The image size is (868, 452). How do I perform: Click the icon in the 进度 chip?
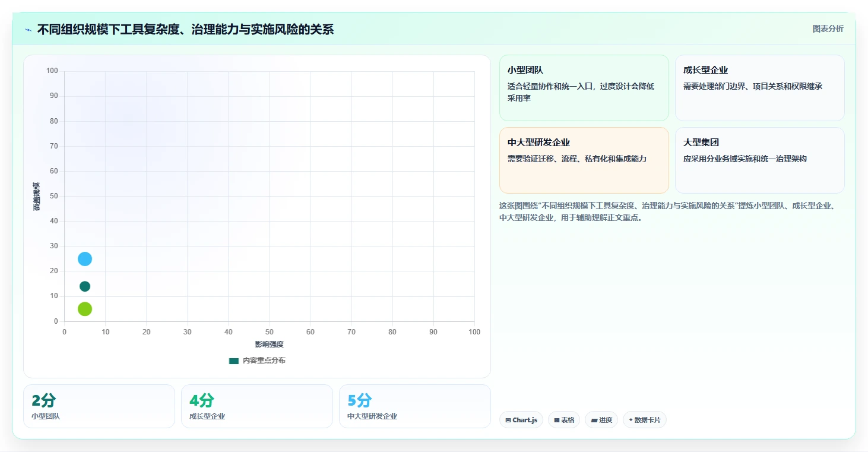pyautogui.click(x=594, y=421)
